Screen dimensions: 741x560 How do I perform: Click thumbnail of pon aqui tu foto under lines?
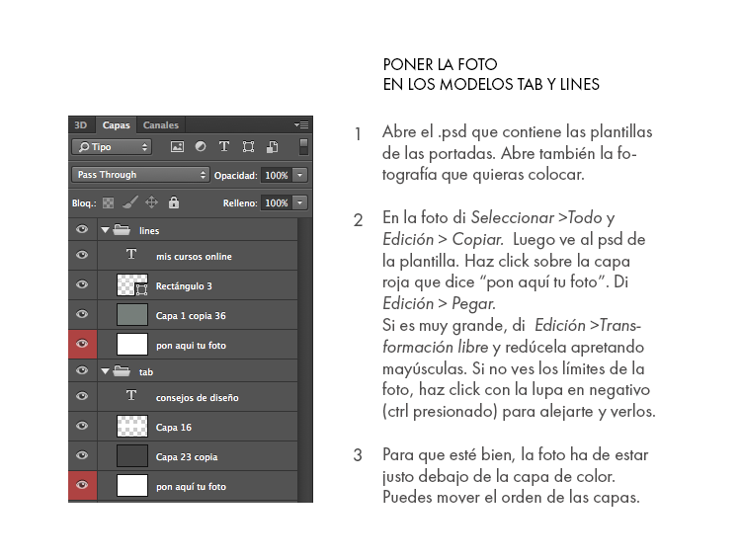[x=132, y=345]
